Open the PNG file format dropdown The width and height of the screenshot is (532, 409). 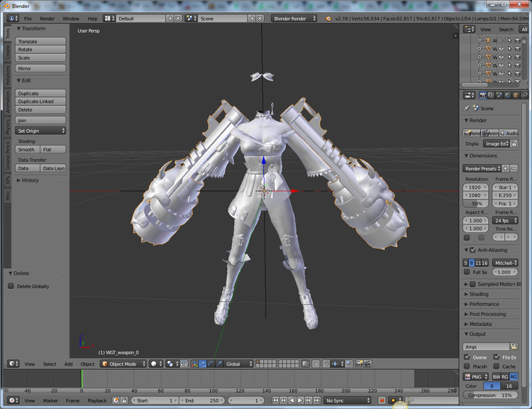(476, 377)
